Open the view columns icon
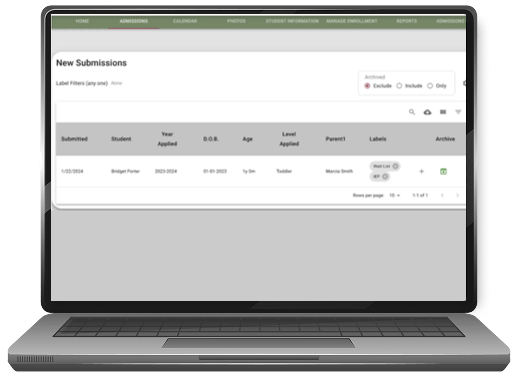The width and height of the screenshot is (518, 377). point(443,112)
